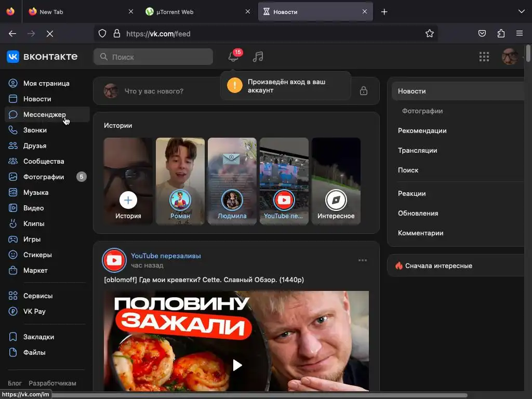Switch to the New Tab browser tab
532x399 pixels.
coord(81,12)
